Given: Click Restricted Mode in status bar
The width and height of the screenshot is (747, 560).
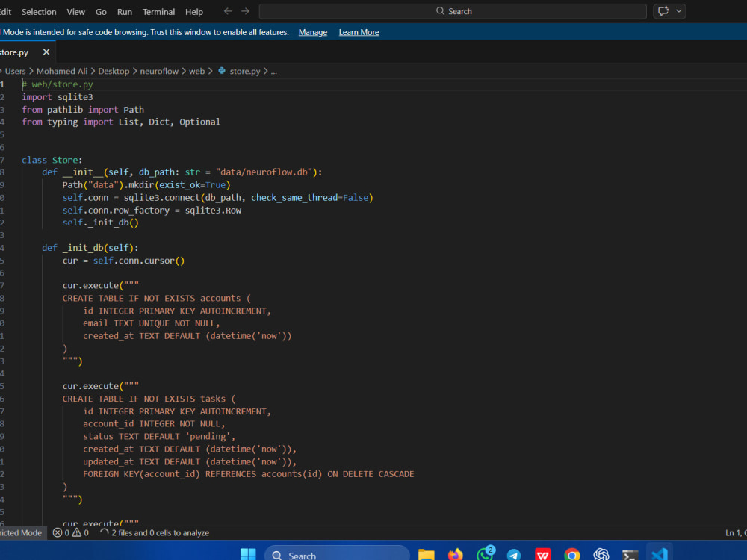Looking at the screenshot, I should pos(22,533).
